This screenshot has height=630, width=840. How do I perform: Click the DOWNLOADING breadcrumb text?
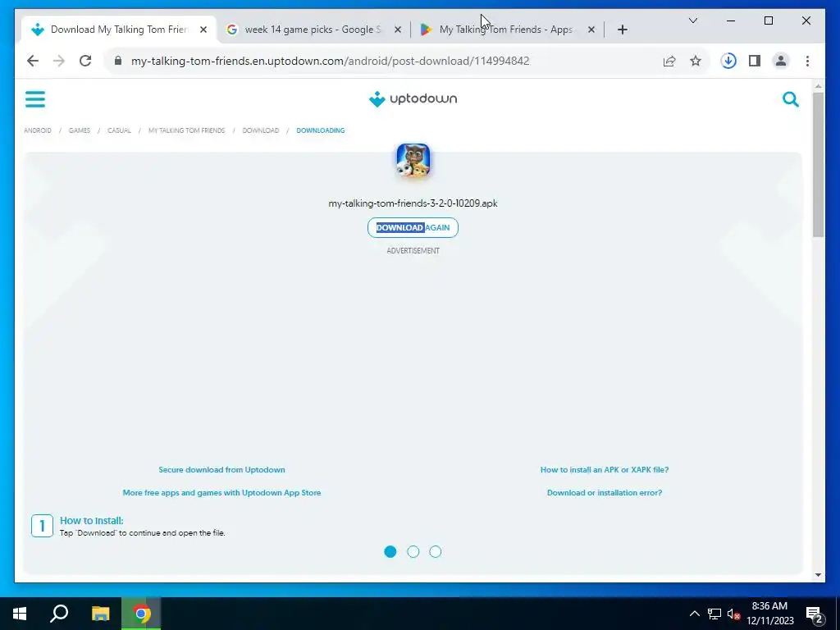tap(321, 130)
